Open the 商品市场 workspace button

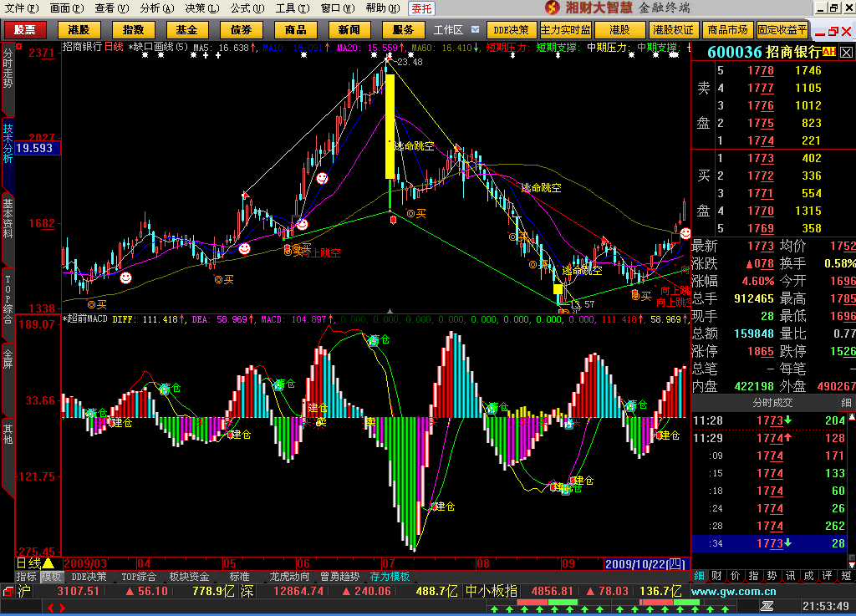728,30
